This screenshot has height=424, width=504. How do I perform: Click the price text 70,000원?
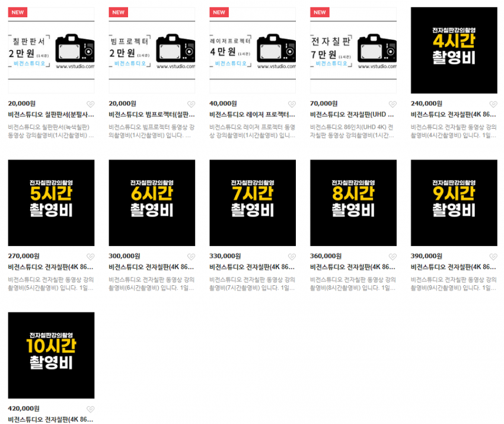pos(324,104)
